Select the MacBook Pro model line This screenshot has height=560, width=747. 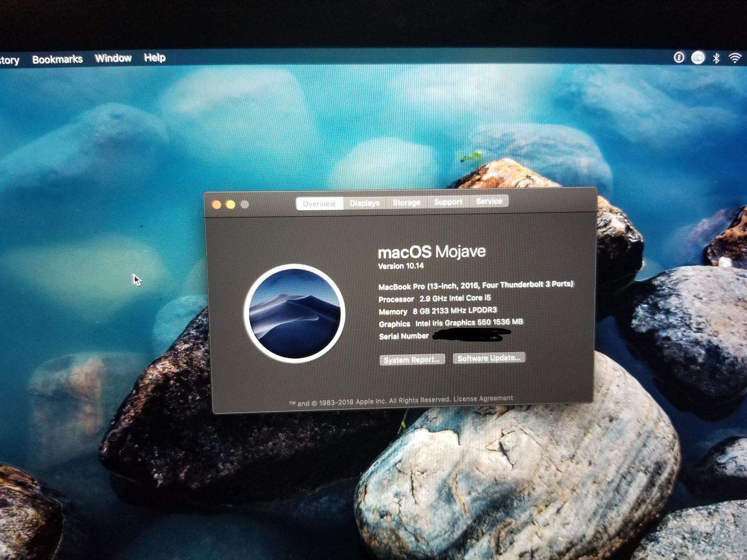tap(476, 285)
